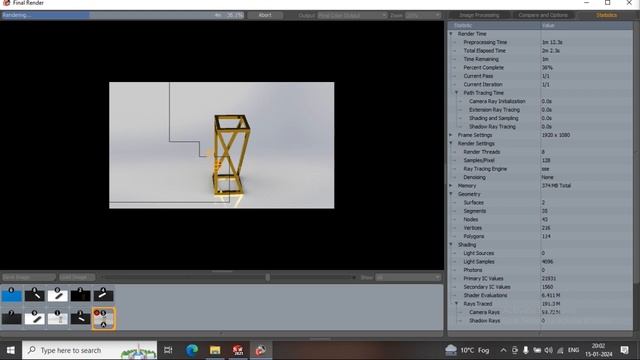Image resolution: width=640 pixels, height=360 pixels.
Task: Select the Time Remaining row
Action: 540,59
